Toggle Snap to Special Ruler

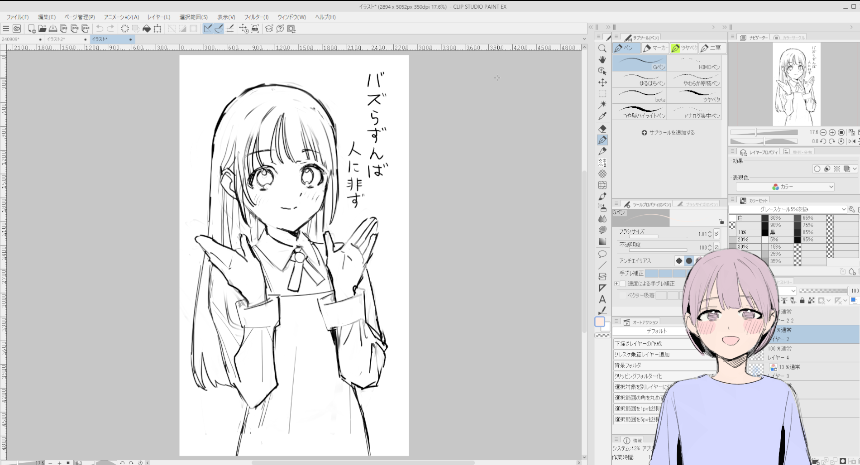[219, 29]
